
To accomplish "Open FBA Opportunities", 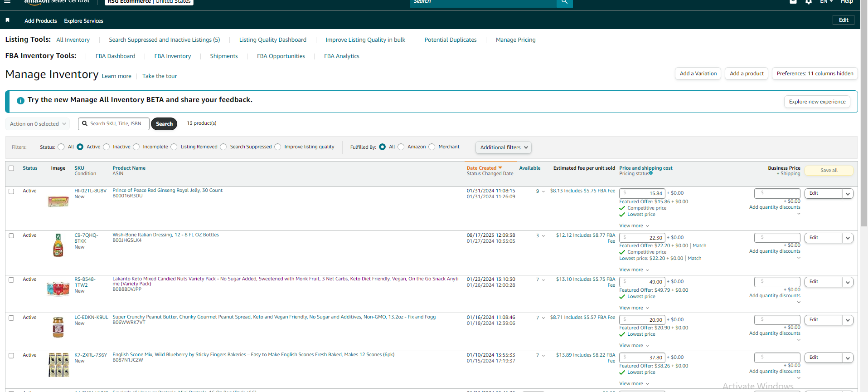I will tap(281, 56).
